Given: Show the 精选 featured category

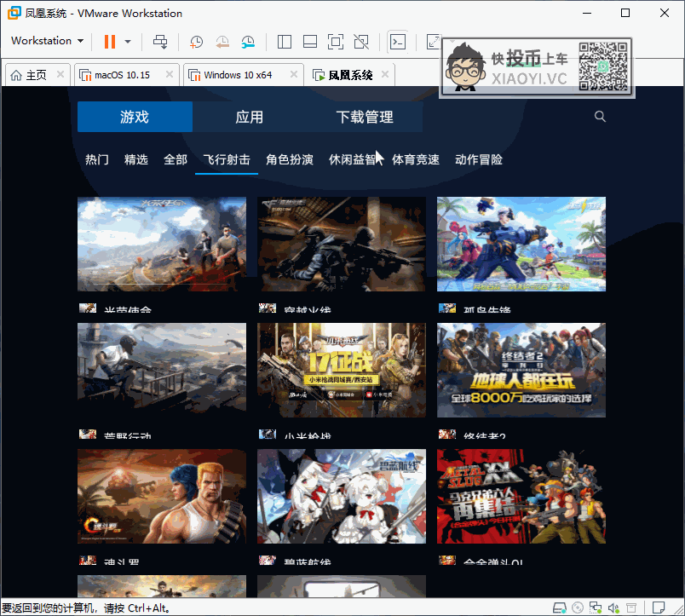Looking at the screenshot, I should (136, 159).
